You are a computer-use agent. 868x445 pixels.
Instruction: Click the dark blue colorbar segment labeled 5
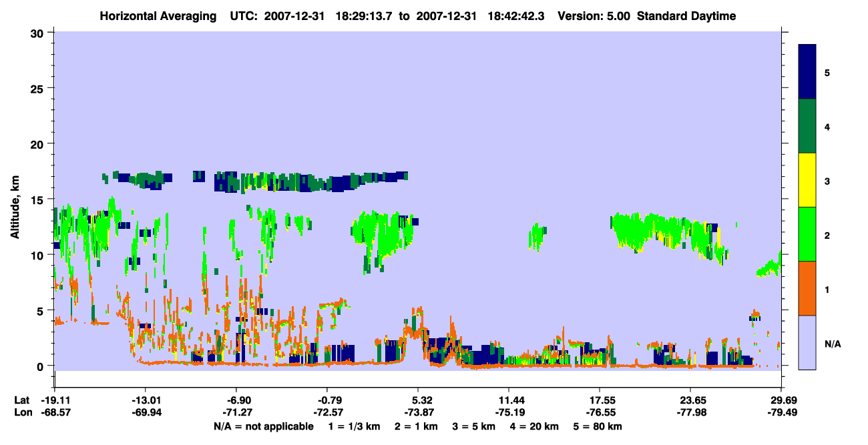tap(807, 71)
